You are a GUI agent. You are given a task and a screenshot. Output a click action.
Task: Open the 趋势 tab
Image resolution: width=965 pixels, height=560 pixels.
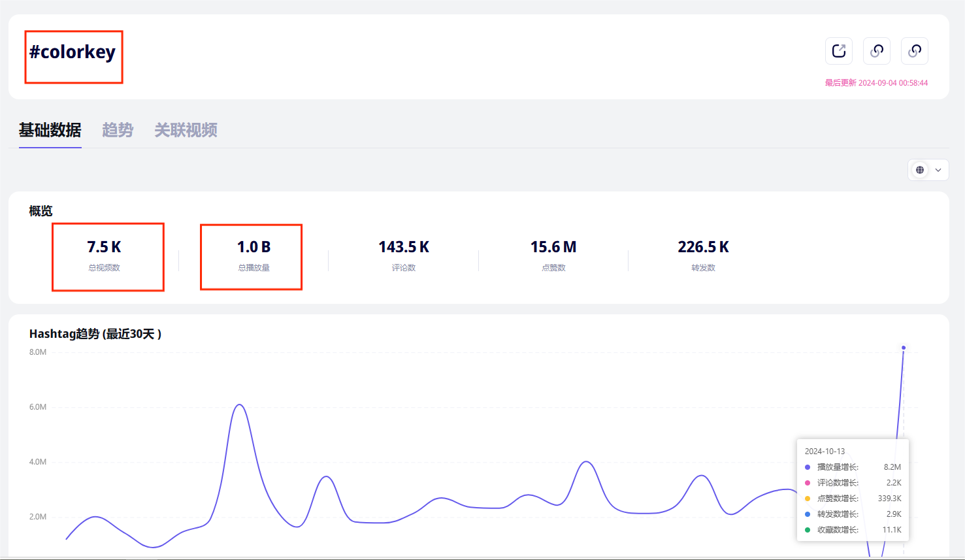pos(118,130)
